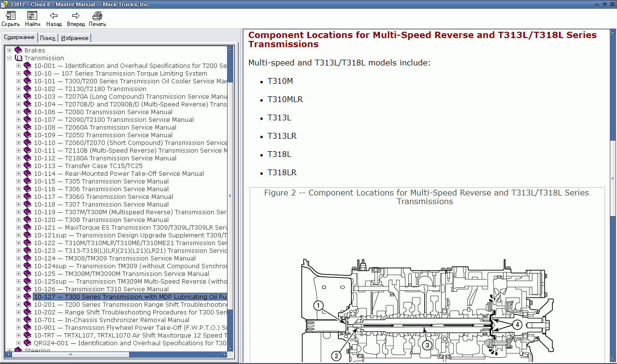
Task: Collapse the Transmission tree node
Action: pyautogui.click(x=9, y=58)
